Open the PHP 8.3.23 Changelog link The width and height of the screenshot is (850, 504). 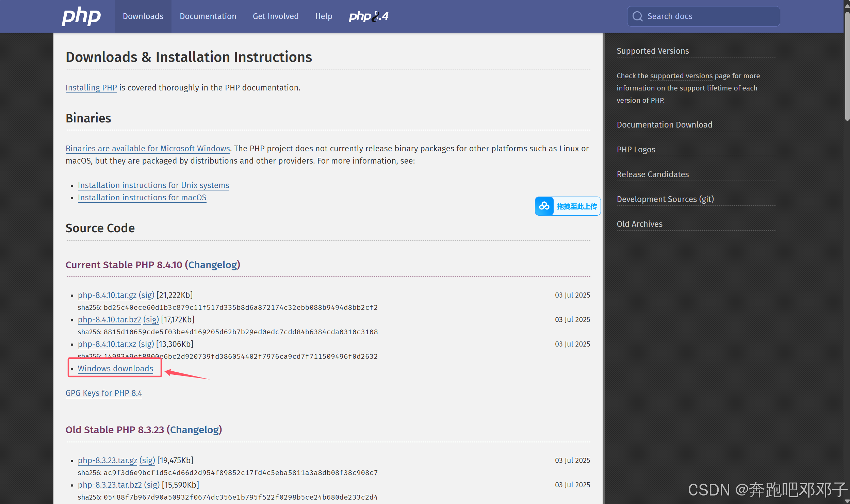pyautogui.click(x=194, y=430)
